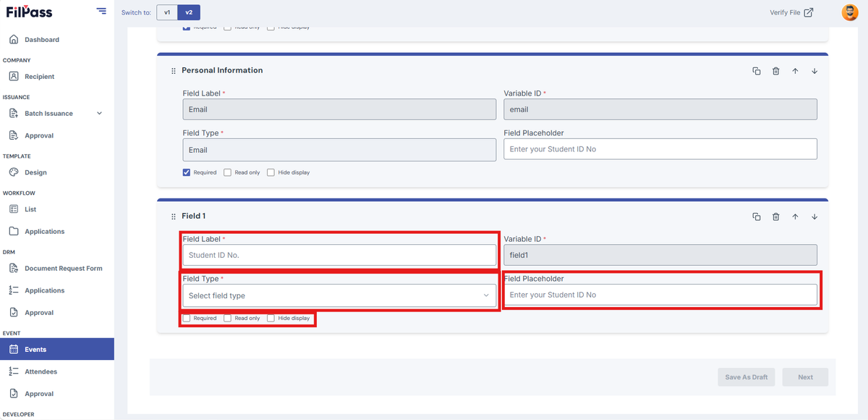Move Field 1 section down
The height and width of the screenshot is (420, 868).
pos(814,217)
